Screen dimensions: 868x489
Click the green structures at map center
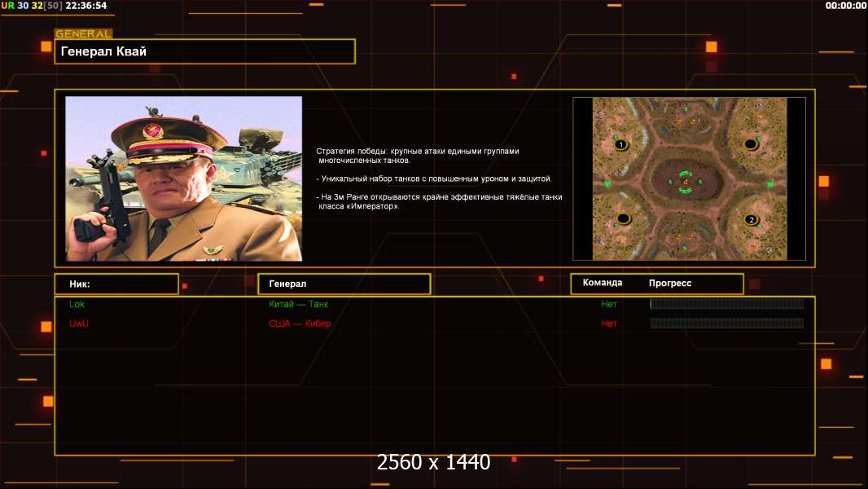(686, 181)
